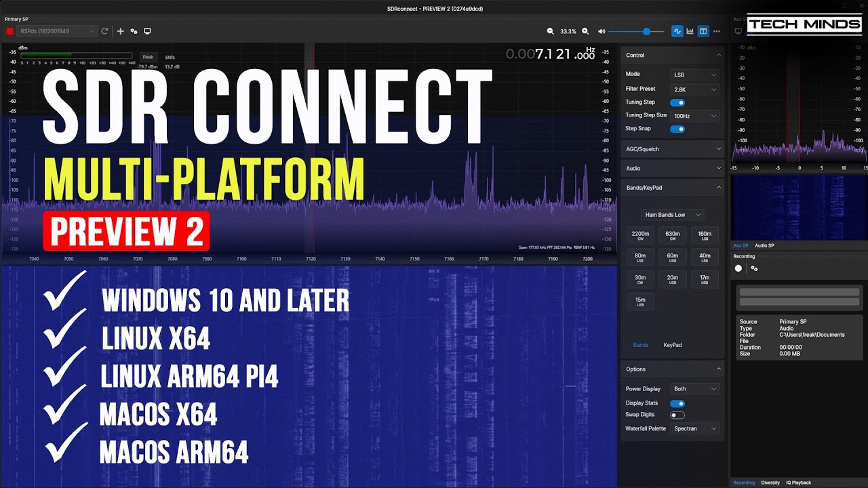This screenshot has width=868, height=488.
Task: Expand the Audio section
Action: click(x=672, y=168)
